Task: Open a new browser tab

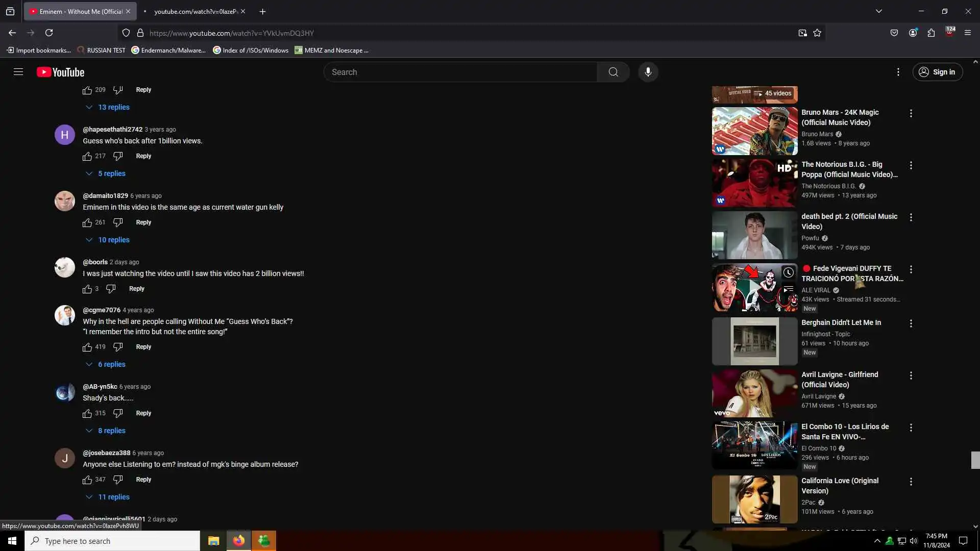Action: point(262,11)
